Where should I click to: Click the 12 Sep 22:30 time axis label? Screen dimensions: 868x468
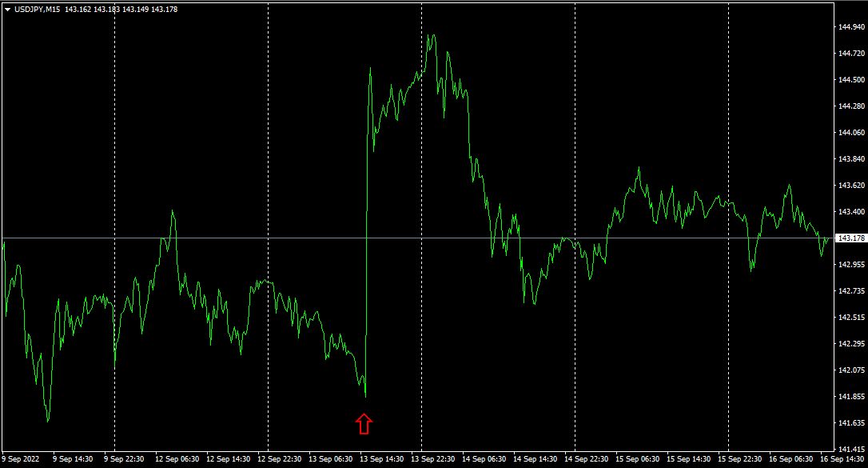pos(280,459)
